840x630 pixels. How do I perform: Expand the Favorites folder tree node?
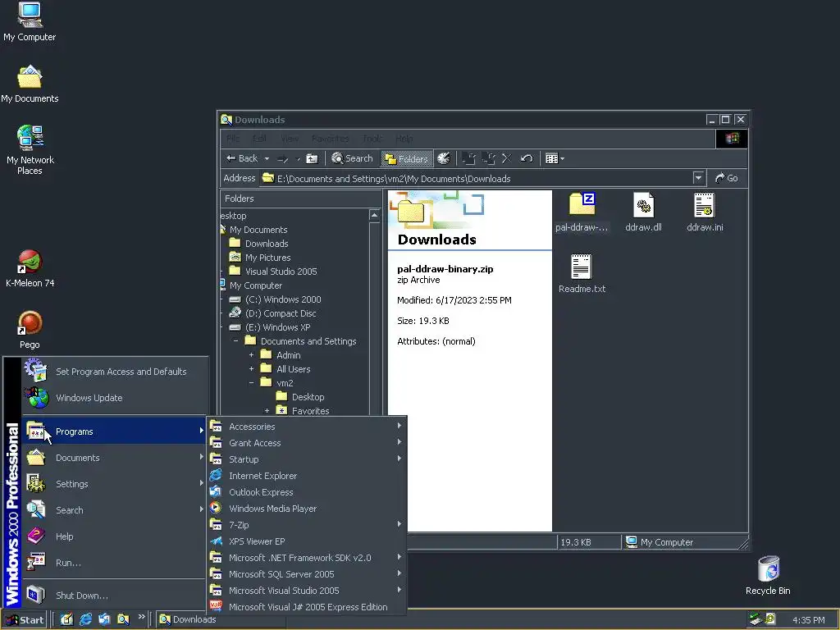267,410
